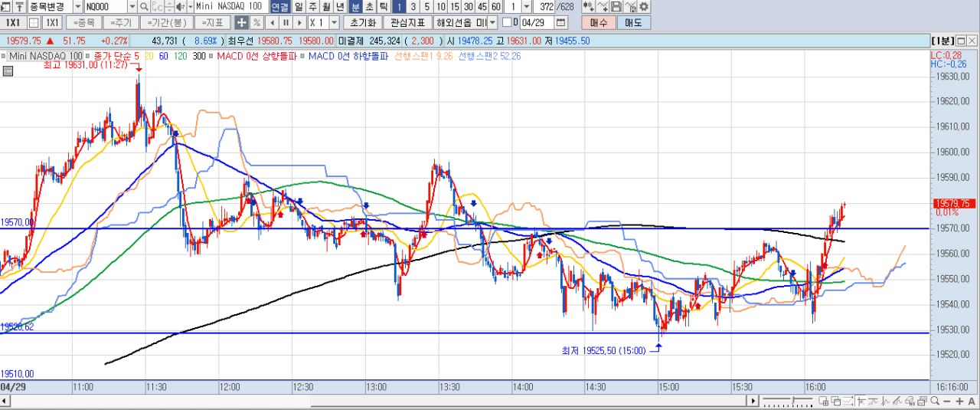980x410 pixels.
Task: Click the symbol search magnifier icon
Action: pos(144,7)
